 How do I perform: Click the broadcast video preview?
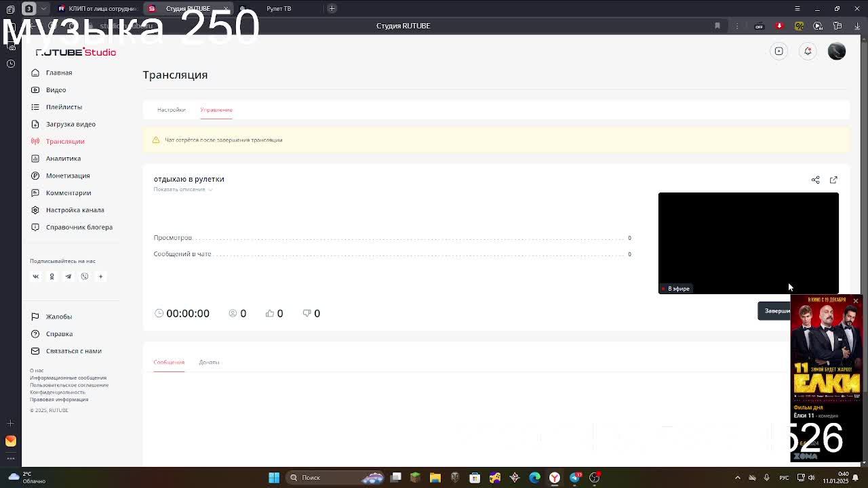pos(749,243)
